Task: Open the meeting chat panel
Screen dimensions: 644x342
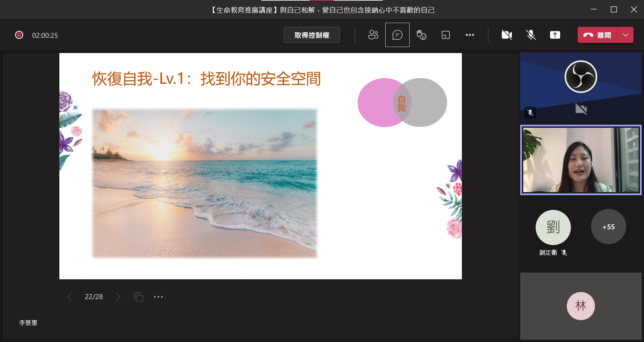Action: tap(397, 35)
